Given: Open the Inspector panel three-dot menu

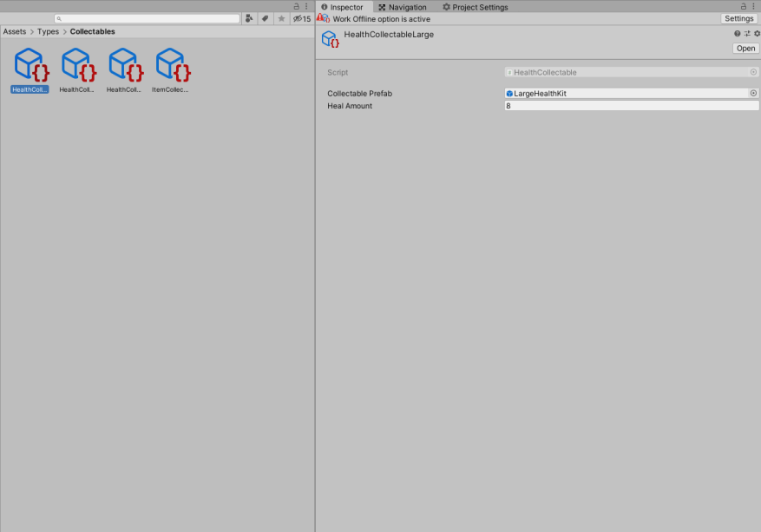Looking at the screenshot, I should pos(753,6).
